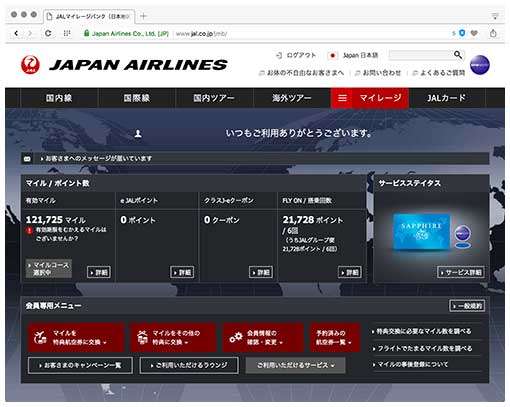Click the heart bookmark icon
The height and width of the screenshot is (407, 510).
[x=474, y=33]
